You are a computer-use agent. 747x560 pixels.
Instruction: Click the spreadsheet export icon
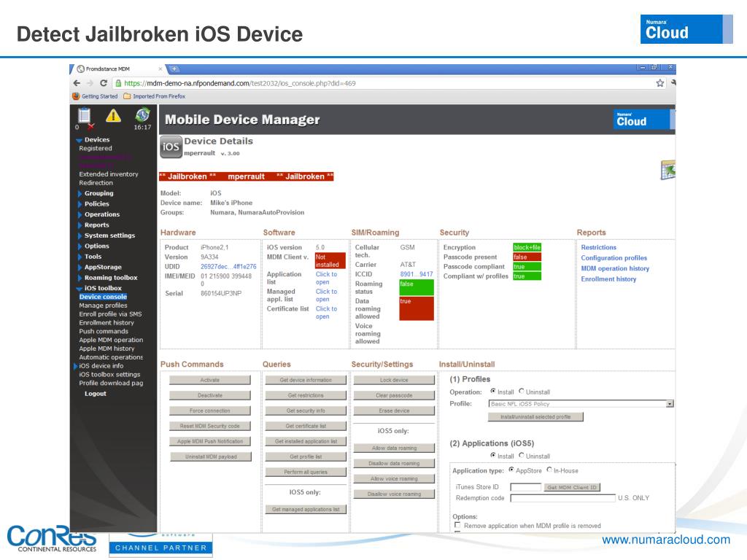[x=667, y=170]
